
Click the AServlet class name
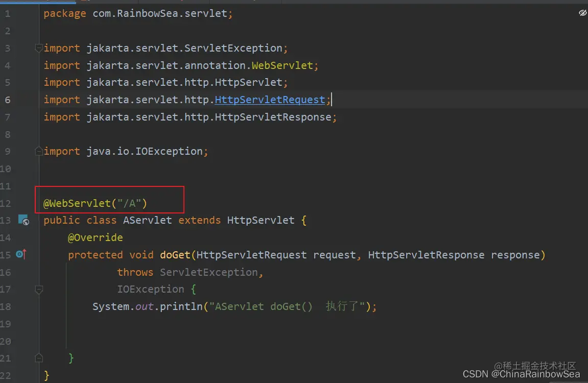click(147, 220)
